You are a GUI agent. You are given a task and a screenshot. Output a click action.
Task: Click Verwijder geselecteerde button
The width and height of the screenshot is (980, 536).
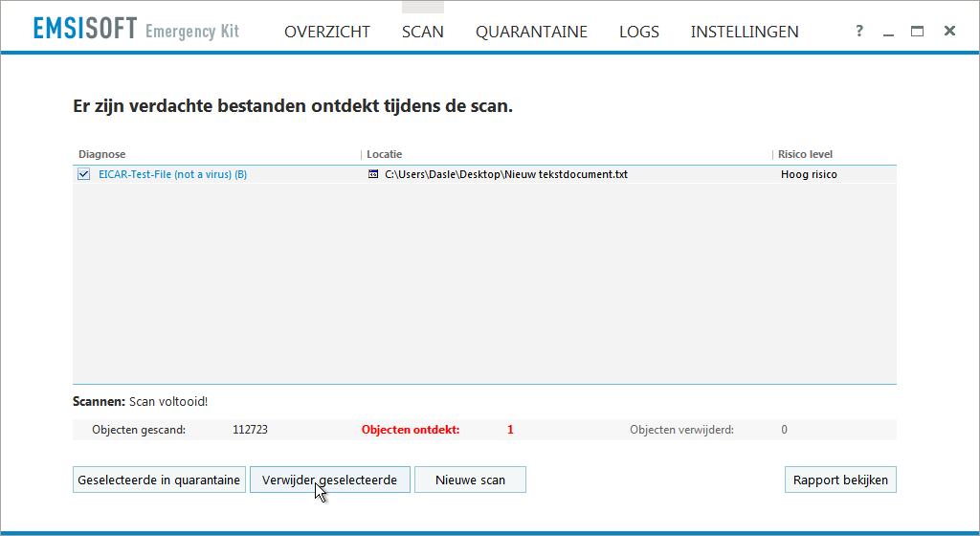point(330,480)
